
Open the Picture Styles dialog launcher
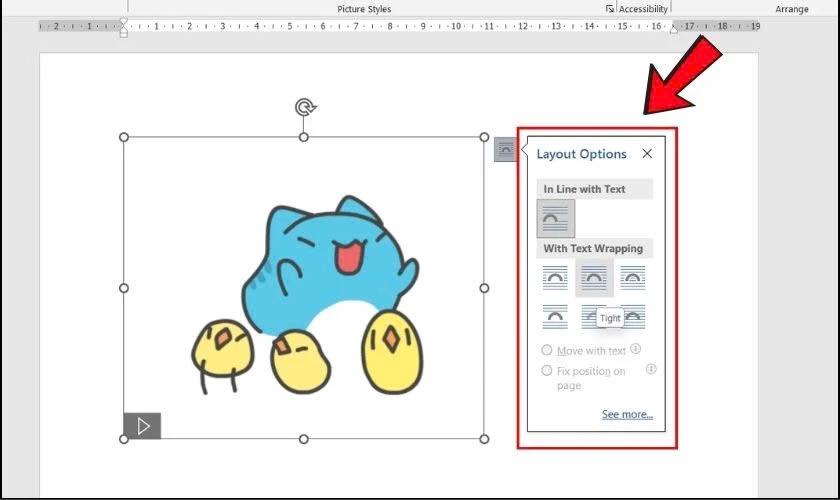click(610, 9)
